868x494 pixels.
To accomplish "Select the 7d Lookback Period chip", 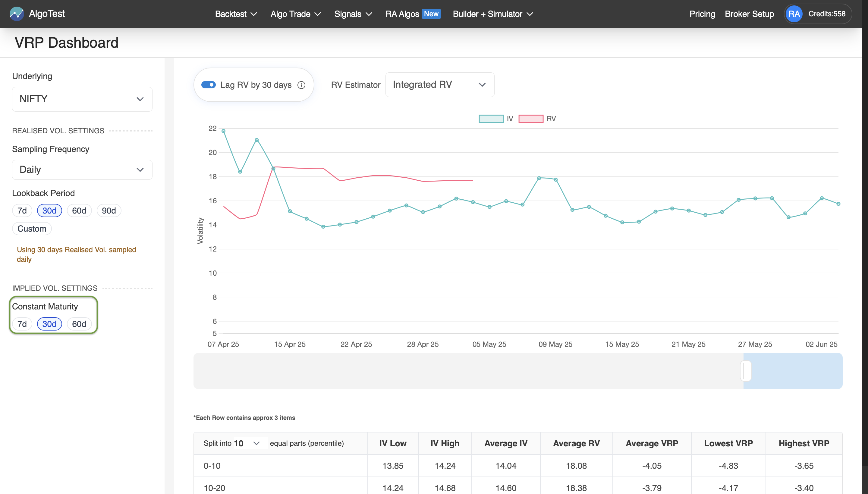I will pyautogui.click(x=22, y=211).
